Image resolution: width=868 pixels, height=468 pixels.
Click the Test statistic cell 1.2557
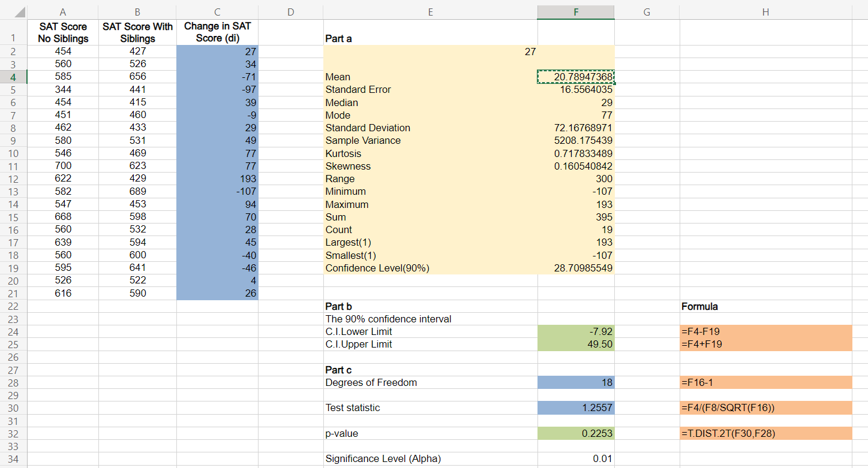(x=576, y=408)
